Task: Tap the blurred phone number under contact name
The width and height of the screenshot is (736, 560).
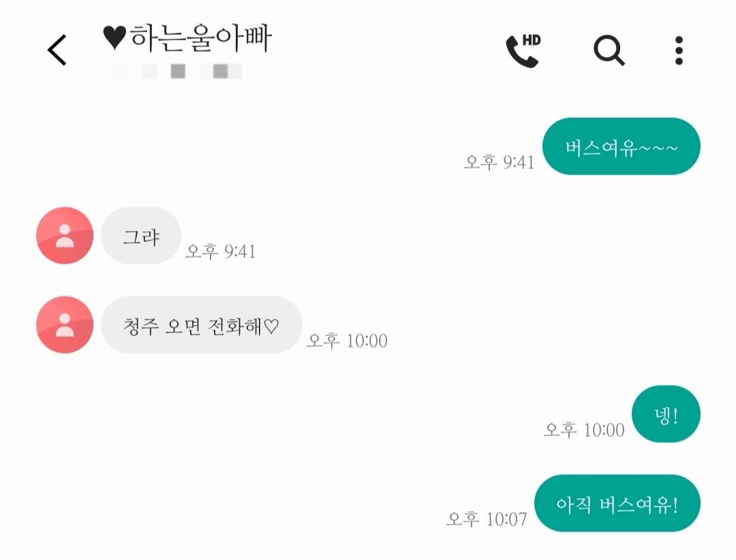Action: (x=177, y=72)
